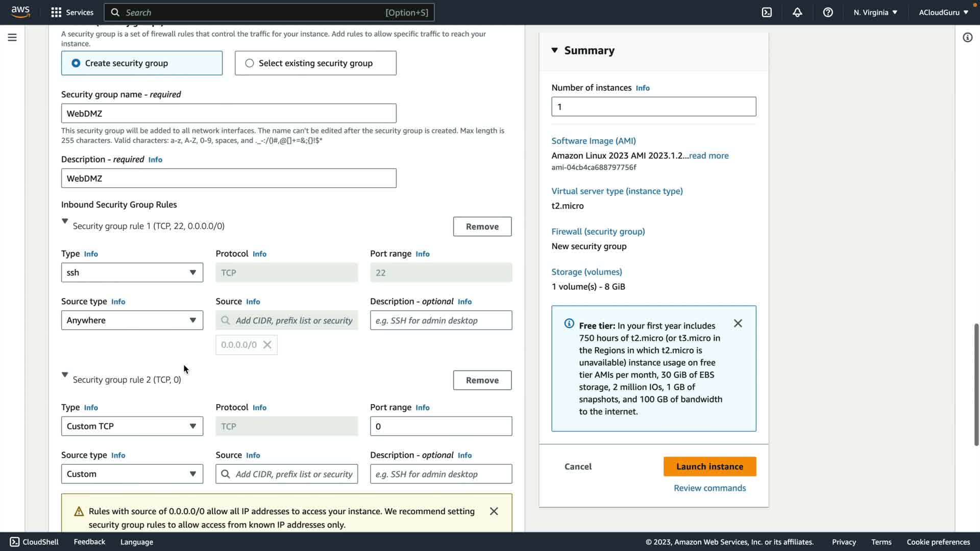
Task: Click the Launch instance button
Action: (709, 466)
